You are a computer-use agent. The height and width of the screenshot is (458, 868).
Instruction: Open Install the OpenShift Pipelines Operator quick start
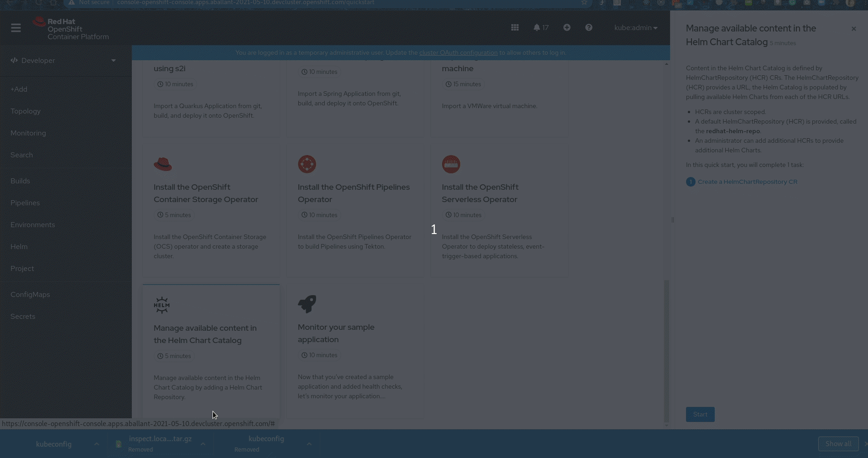[x=355, y=211]
